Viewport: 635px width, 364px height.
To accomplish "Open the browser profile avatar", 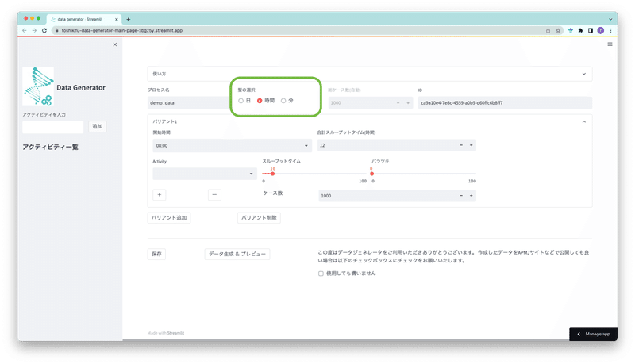I will pos(601,30).
